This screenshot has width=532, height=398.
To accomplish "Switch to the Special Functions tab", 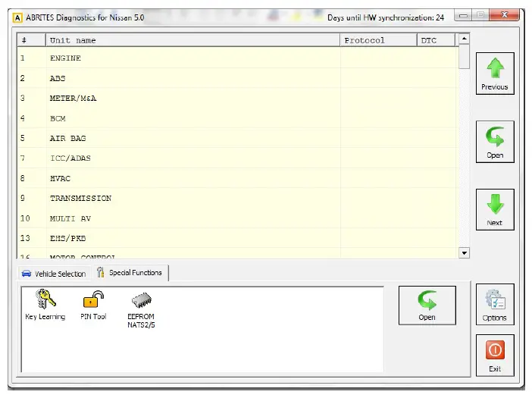I will coord(130,273).
